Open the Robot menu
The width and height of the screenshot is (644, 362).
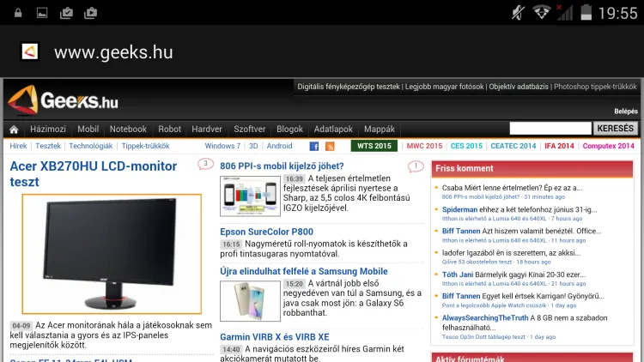pyautogui.click(x=170, y=129)
